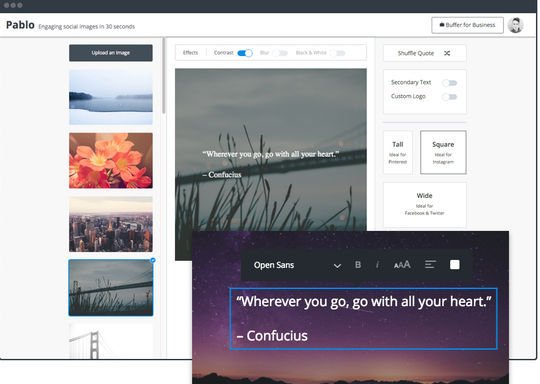
Task: Open text alignment options
Action: 430,264
